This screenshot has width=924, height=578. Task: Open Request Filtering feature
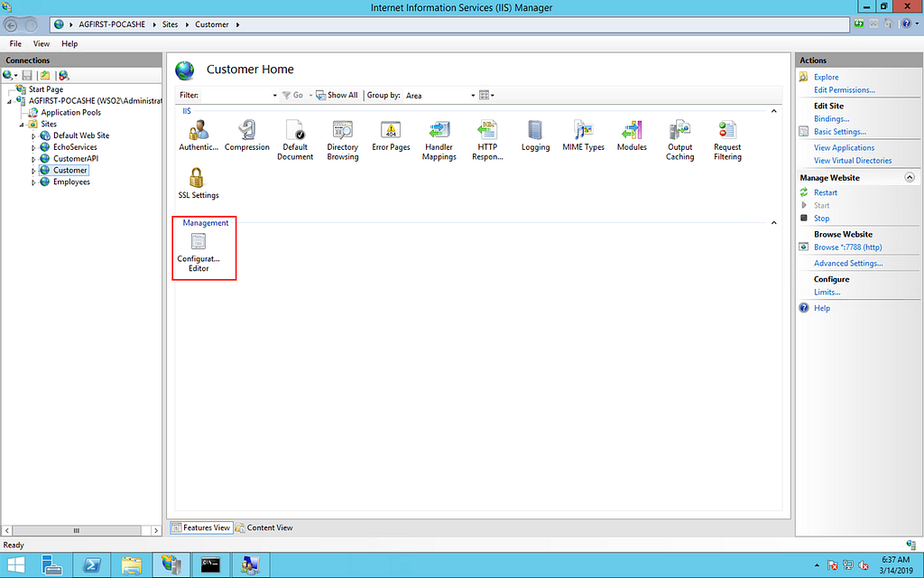[x=727, y=140]
